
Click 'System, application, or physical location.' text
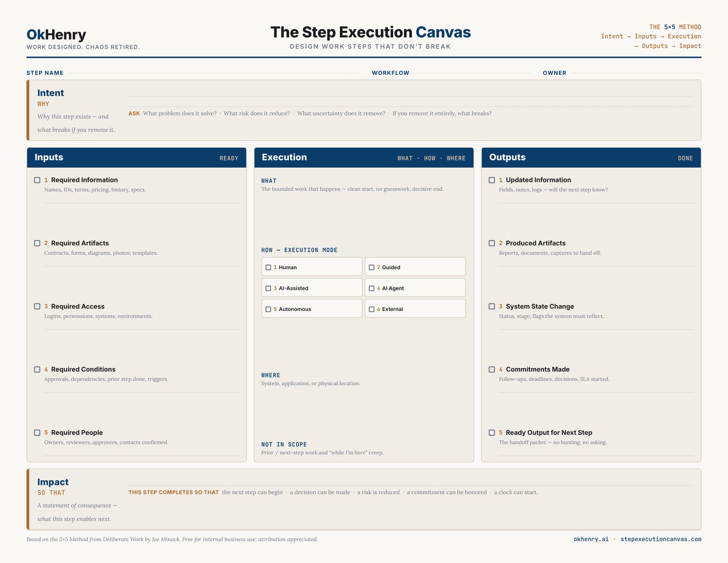point(311,384)
